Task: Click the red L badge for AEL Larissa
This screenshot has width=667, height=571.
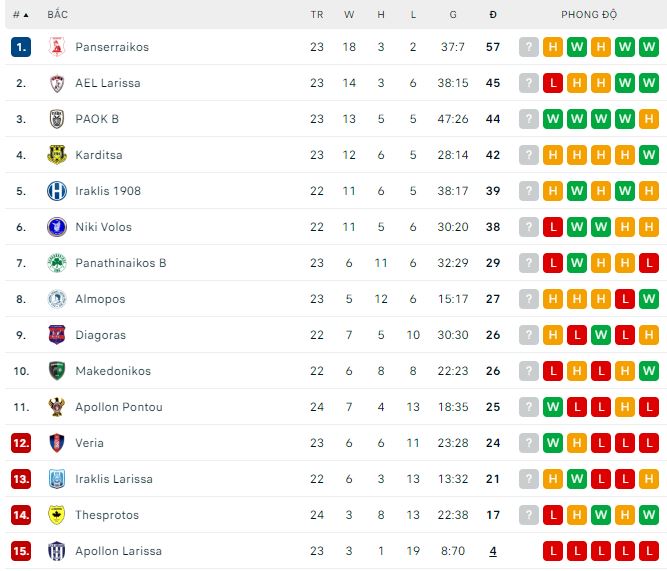Action: click(553, 83)
